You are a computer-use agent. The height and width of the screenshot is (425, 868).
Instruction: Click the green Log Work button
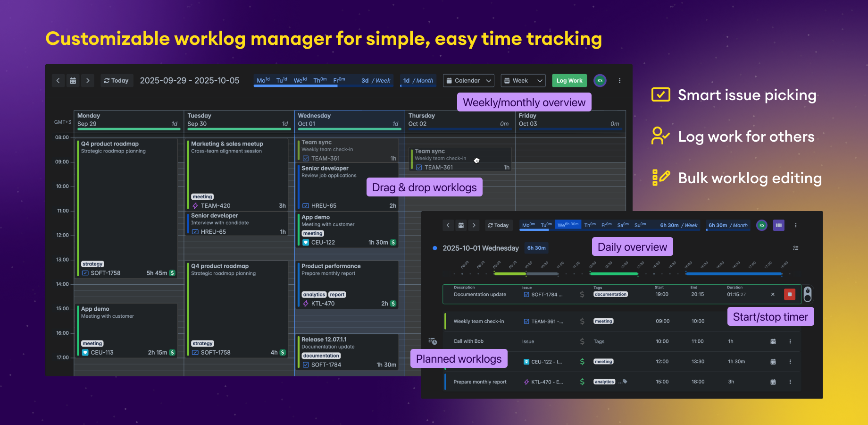click(569, 81)
